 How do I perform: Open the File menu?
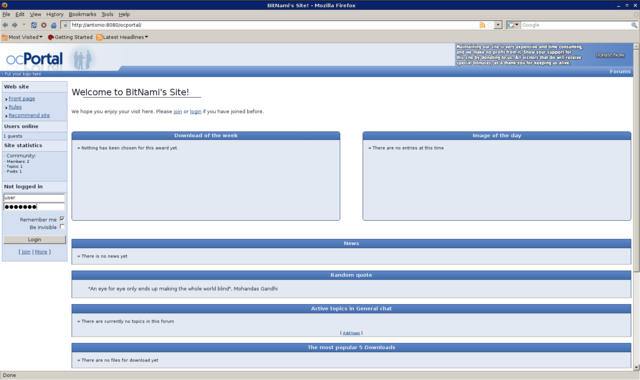(6, 14)
